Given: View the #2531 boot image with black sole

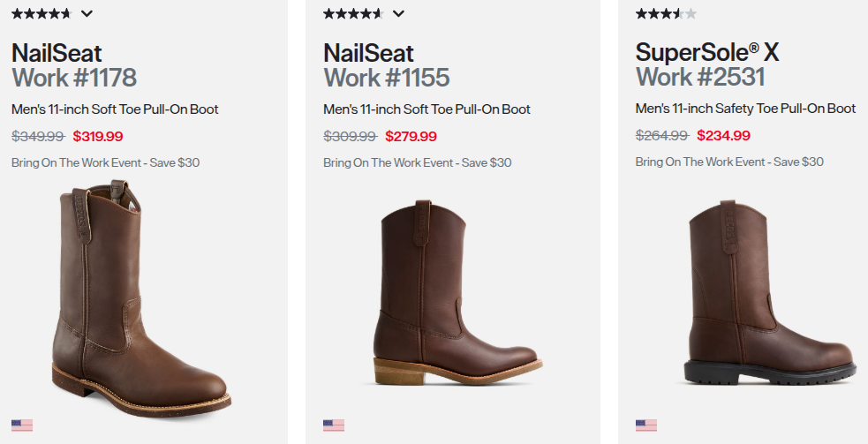Looking at the screenshot, I should pos(770,292).
